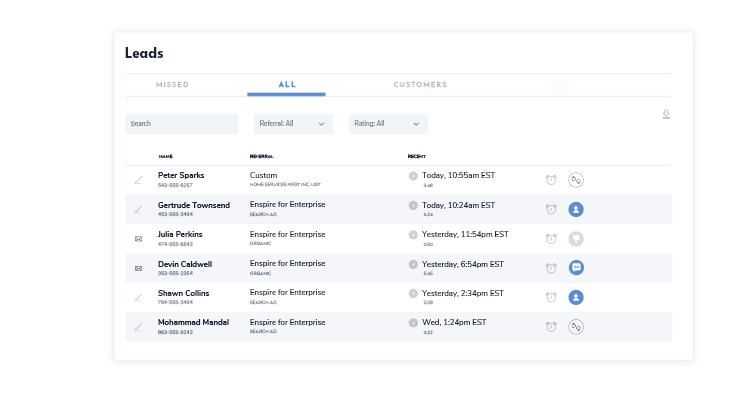The image size is (746, 401).
Task: Click the round play icon for Peter Sparks
Action: [x=413, y=176]
